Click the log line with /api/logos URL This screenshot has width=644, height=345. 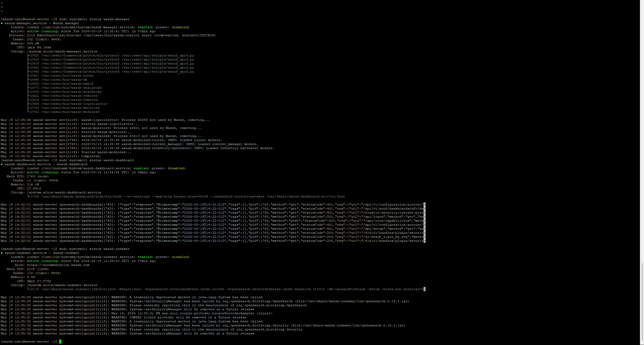[213, 217]
